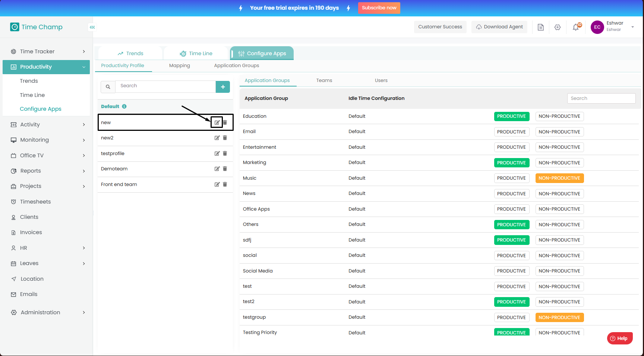
Task: Open the Application Groups sub-tab next to Mapping
Action: tap(236, 66)
